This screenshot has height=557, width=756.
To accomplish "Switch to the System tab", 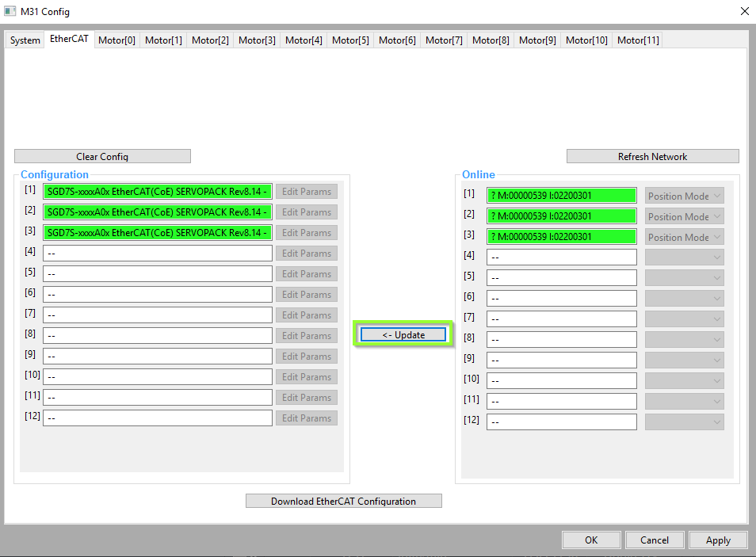I will (25, 40).
